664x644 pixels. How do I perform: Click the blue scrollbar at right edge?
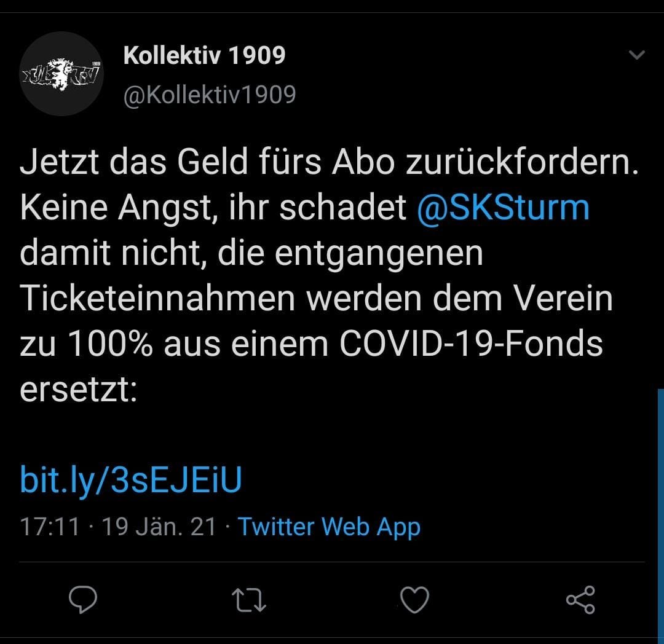pyautogui.click(x=660, y=513)
